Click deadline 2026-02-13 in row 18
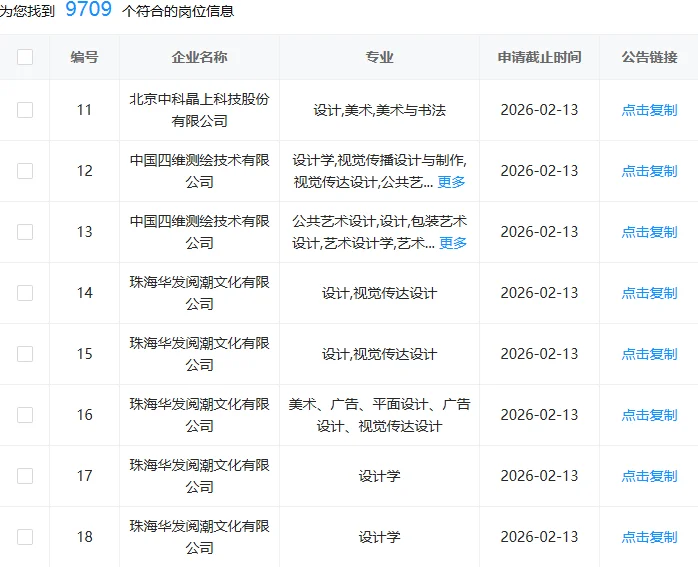This screenshot has width=698, height=567. pyautogui.click(x=539, y=537)
